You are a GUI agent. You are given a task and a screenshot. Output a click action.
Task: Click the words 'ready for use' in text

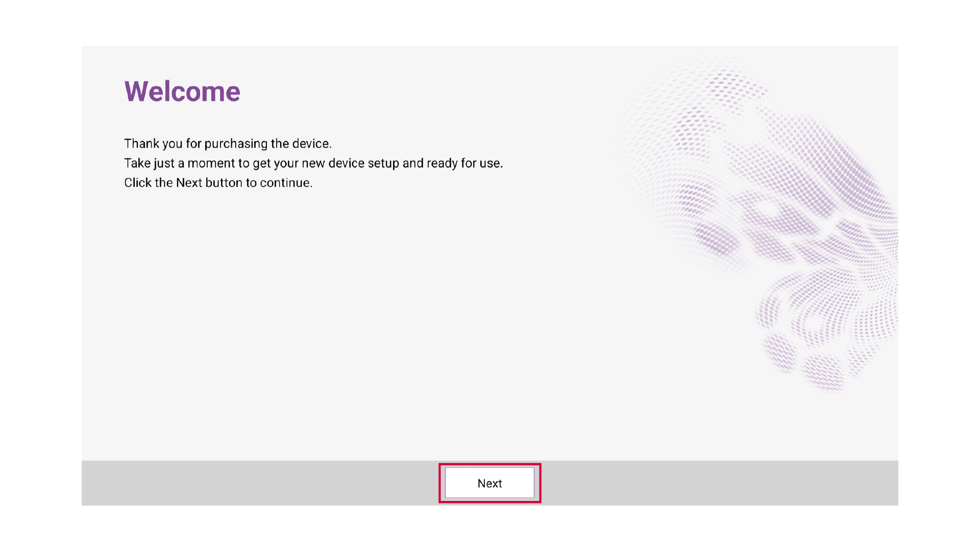point(464,163)
